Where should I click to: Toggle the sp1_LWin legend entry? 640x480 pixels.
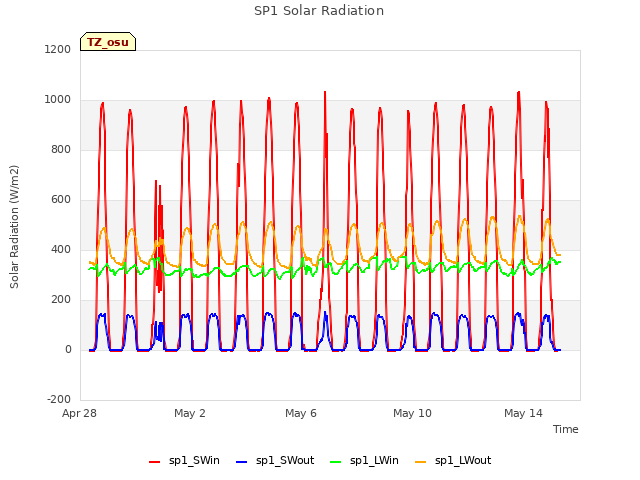[364, 461]
